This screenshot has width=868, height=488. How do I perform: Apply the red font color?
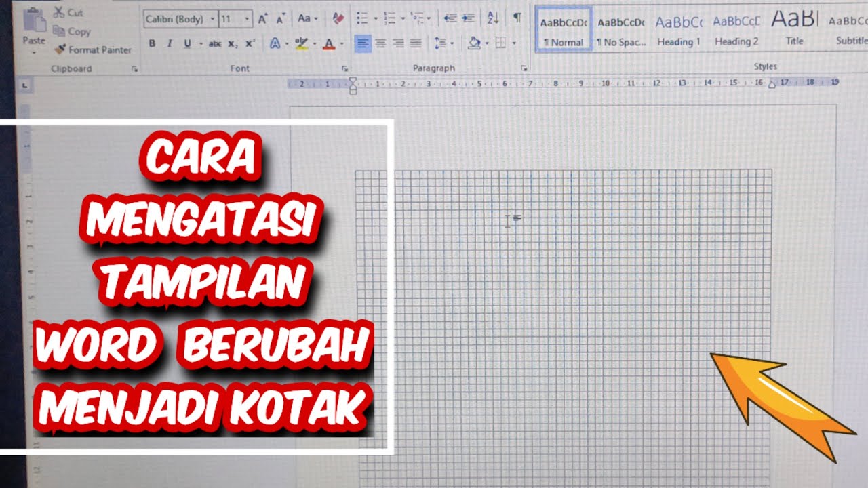[x=329, y=43]
